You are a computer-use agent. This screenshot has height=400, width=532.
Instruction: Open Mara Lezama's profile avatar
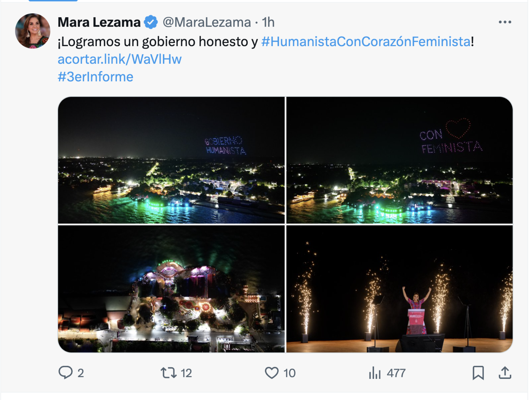[33, 31]
